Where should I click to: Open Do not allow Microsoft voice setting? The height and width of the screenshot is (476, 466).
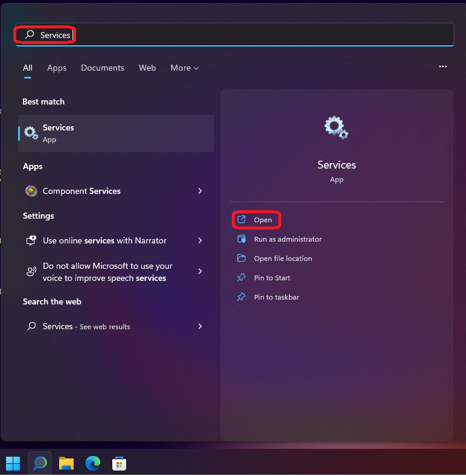(x=116, y=272)
